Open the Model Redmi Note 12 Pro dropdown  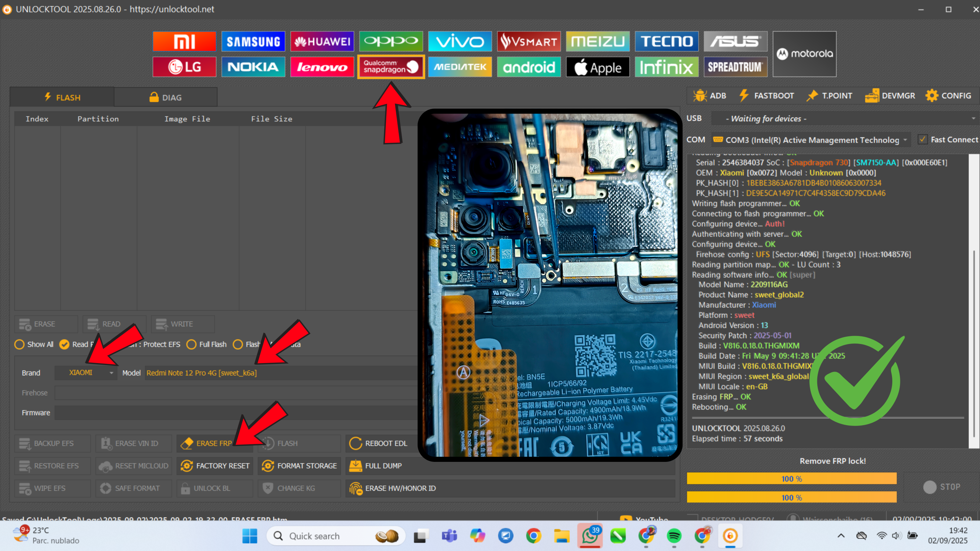281,373
